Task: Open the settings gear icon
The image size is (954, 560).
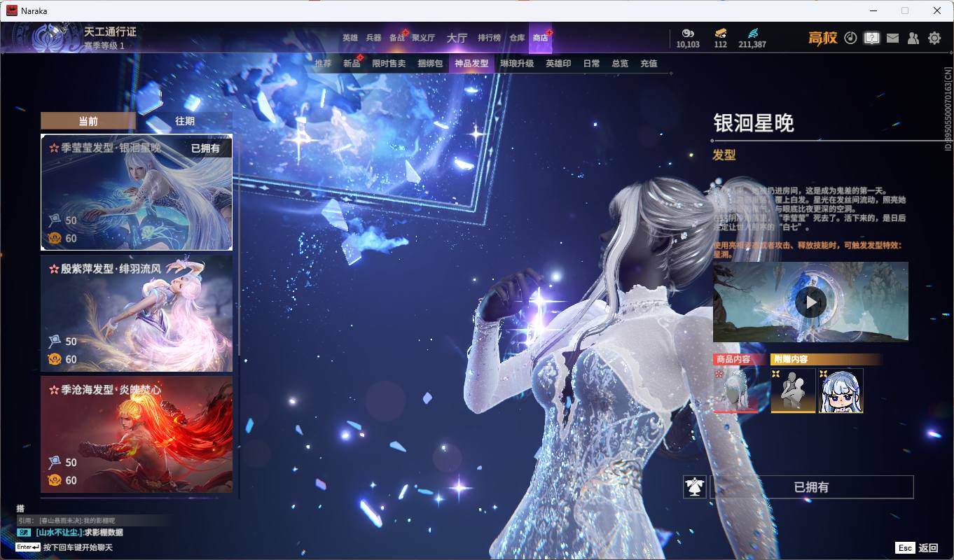Action: coord(934,38)
